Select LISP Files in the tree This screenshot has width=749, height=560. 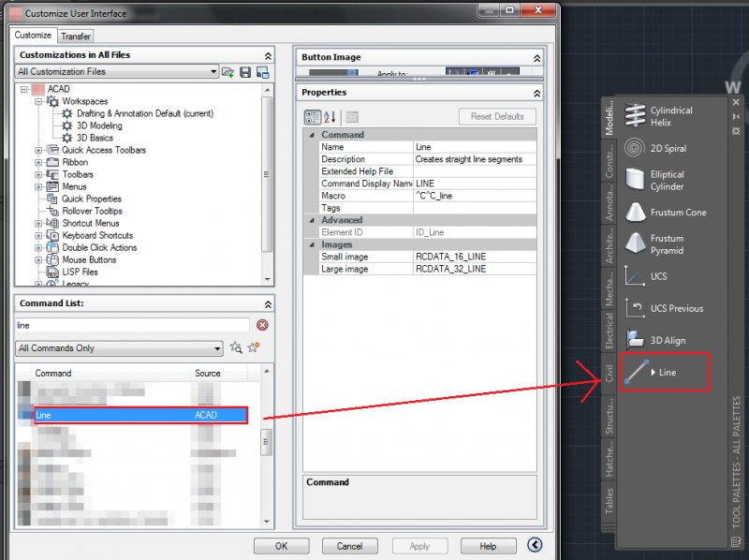(80, 272)
